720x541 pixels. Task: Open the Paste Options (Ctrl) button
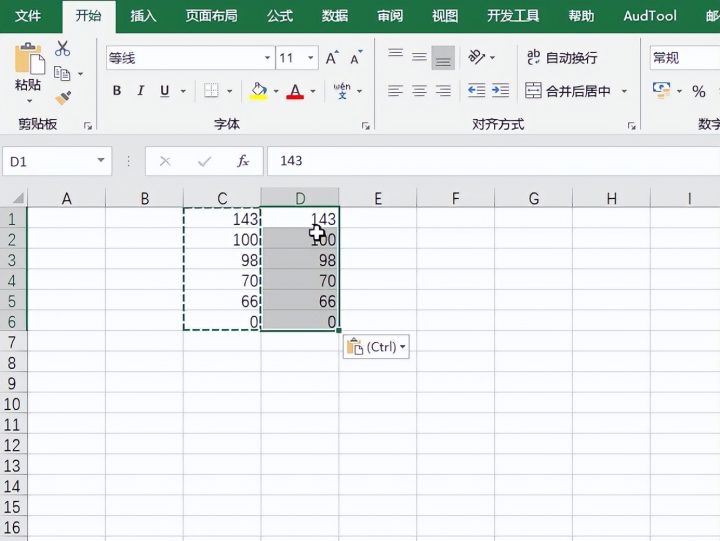point(376,346)
